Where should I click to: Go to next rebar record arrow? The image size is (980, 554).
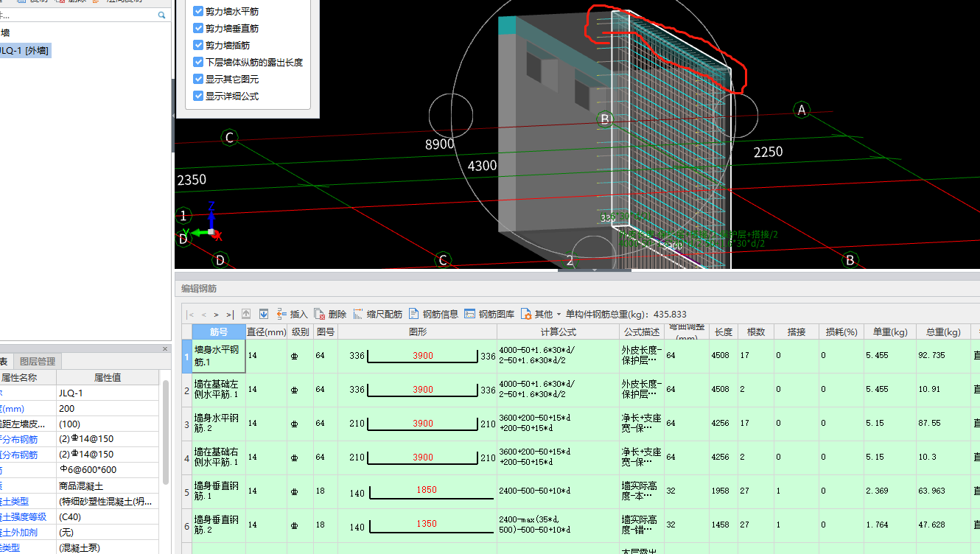point(217,314)
